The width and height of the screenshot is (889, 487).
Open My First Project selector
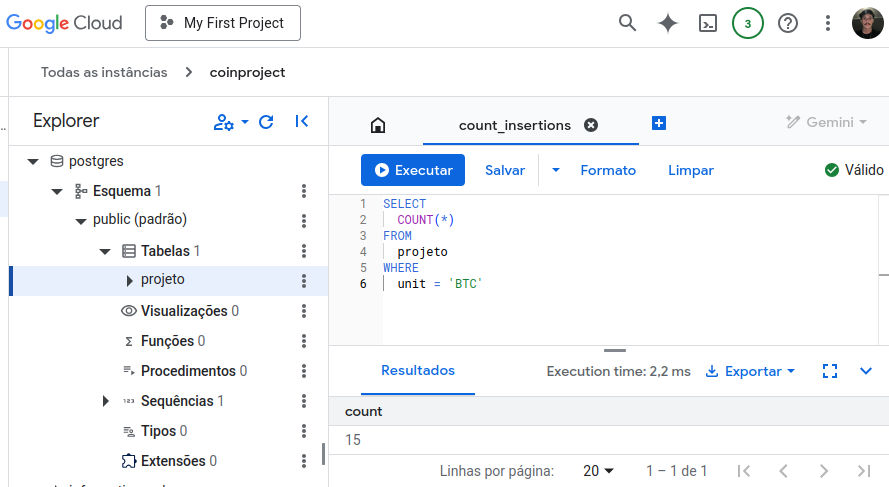pos(223,23)
